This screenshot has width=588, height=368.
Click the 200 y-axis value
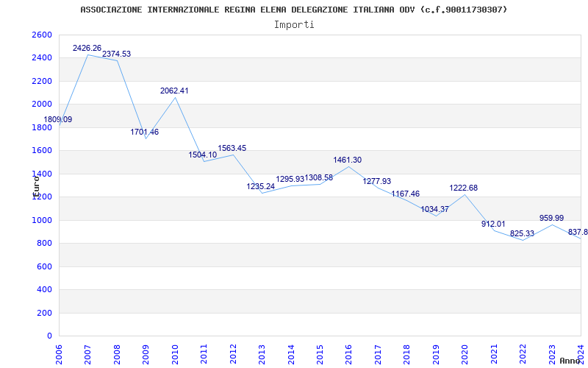tap(44, 313)
